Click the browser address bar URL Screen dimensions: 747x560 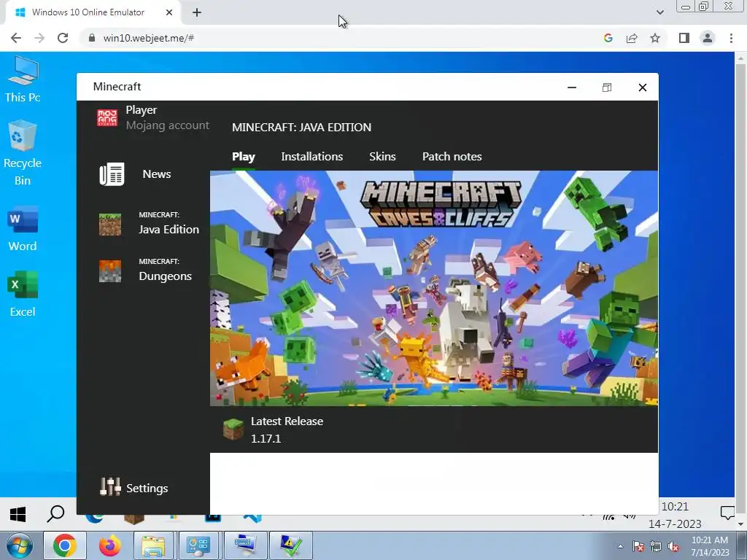pyautogui.click(x=149, y=38)
